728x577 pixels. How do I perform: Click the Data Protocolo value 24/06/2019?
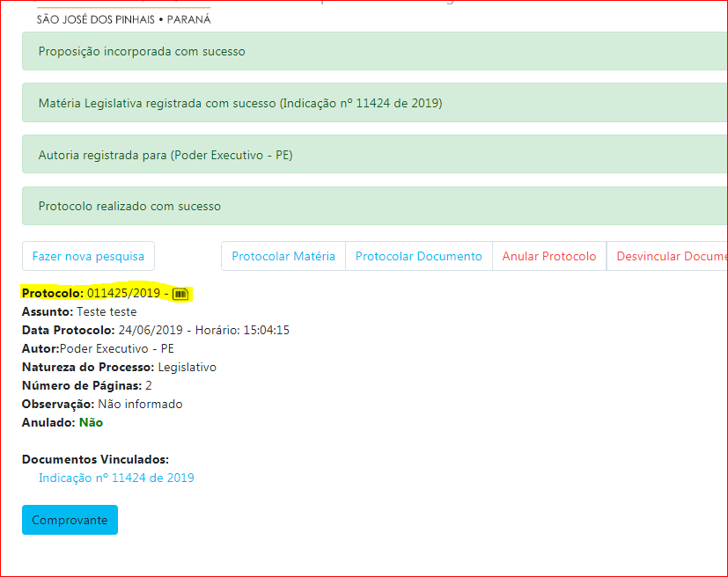click(x=151, y=330)
